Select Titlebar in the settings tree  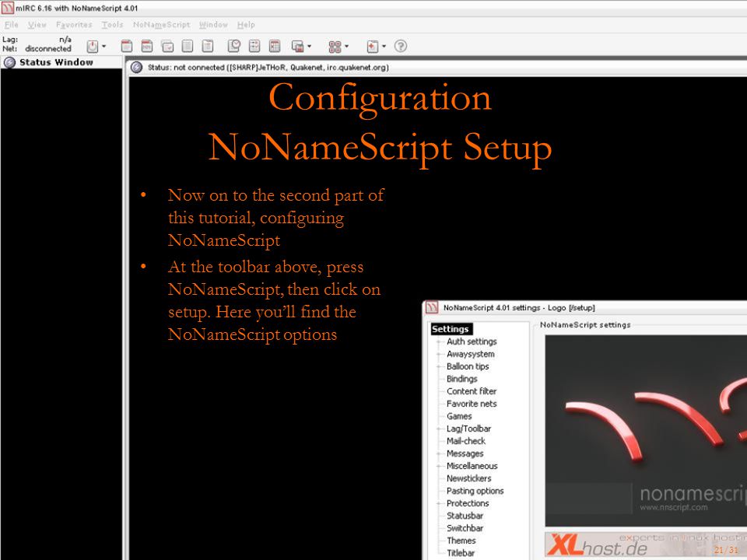(461, 553)
